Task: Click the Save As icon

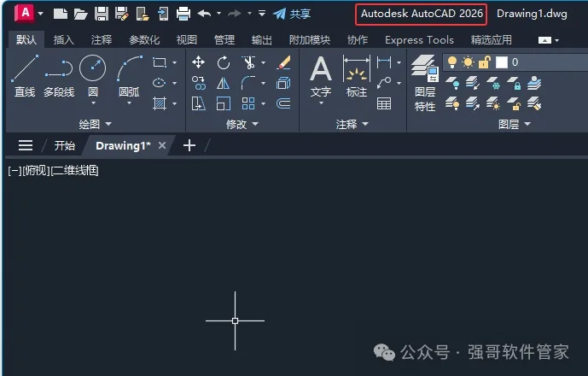Action: click(x=121, y=14)
